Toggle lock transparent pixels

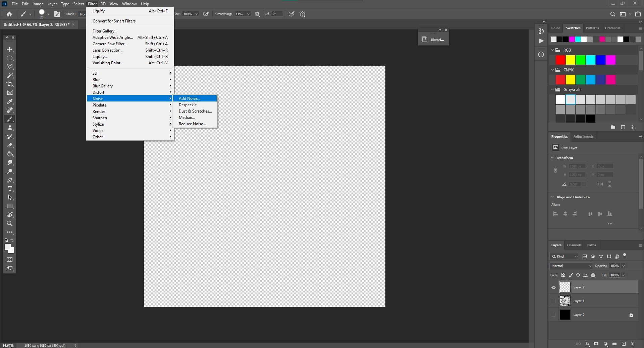(563, 275)
